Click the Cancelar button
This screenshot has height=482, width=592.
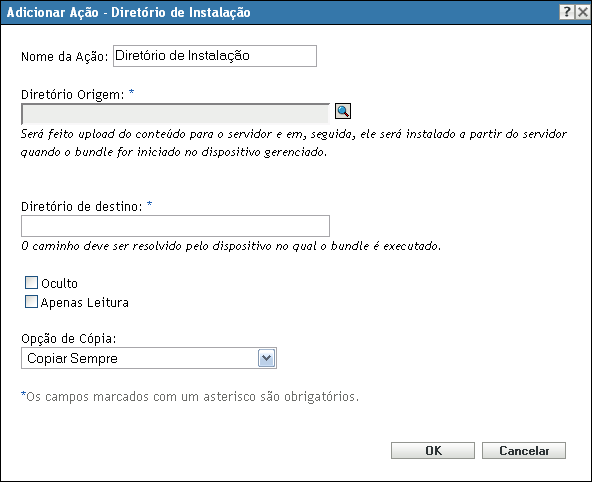tap(524, 451)
